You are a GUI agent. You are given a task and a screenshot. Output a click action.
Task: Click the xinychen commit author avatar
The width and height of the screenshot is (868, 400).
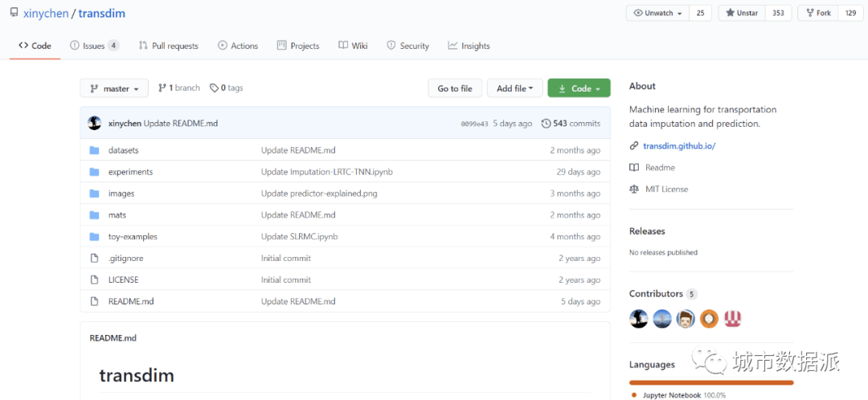pos(95,124)
